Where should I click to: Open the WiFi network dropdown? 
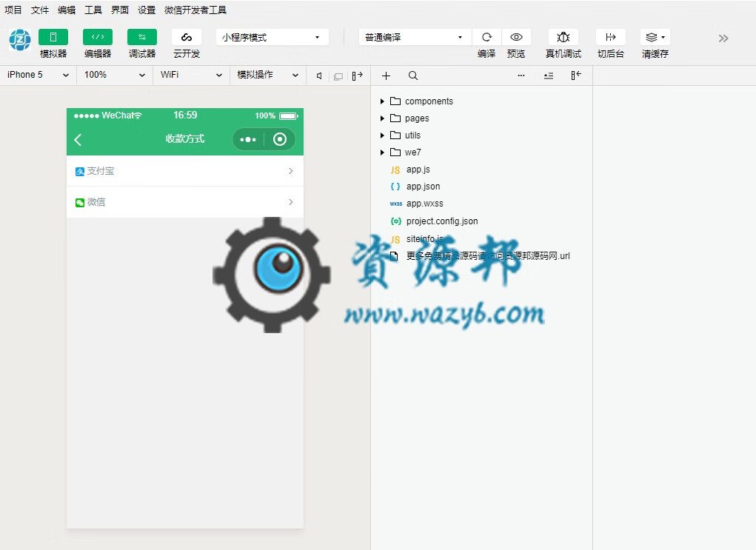pos(191,75)
